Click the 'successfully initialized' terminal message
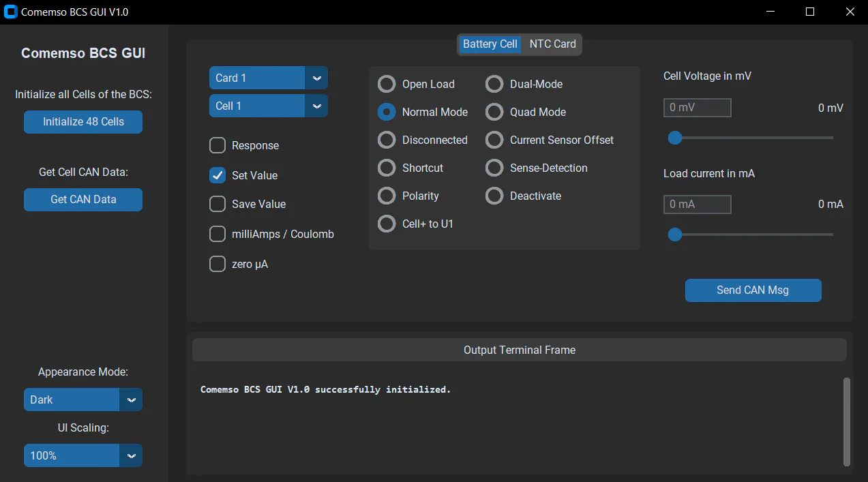 326,390
